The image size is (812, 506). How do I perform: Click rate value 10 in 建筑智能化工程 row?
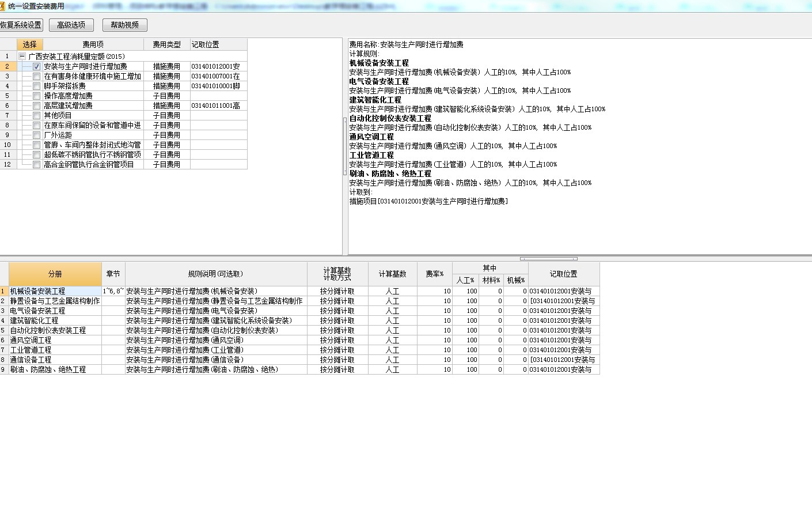tap(435, 320)
